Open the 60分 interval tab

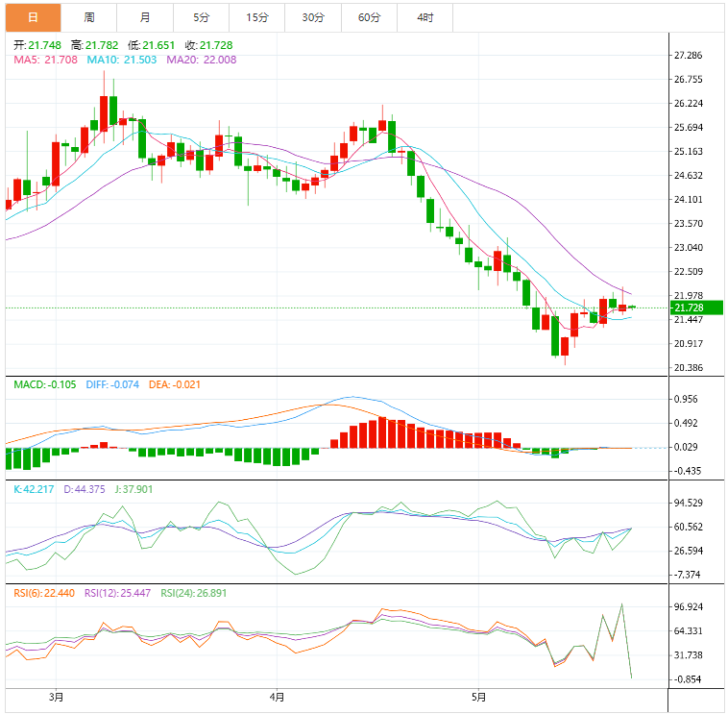(x=369, y=17)
